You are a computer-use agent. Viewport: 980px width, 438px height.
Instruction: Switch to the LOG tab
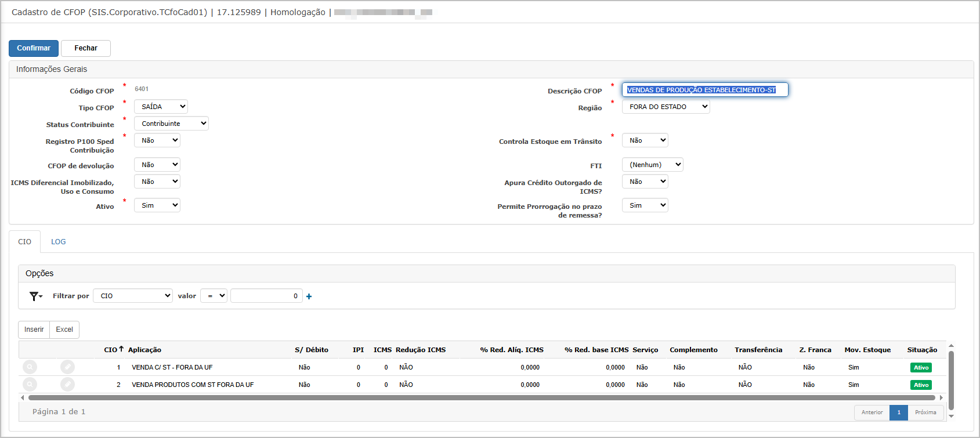coord(58,242)
